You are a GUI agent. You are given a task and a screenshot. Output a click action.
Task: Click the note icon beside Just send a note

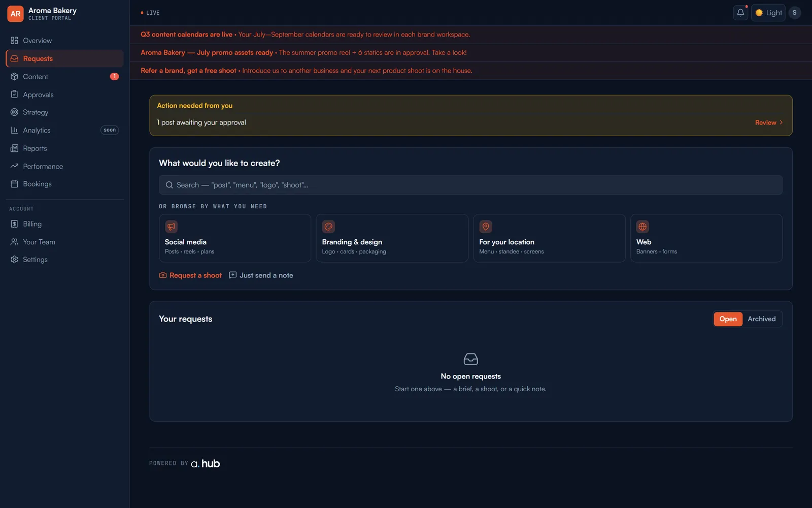click(x=233, y=275)
